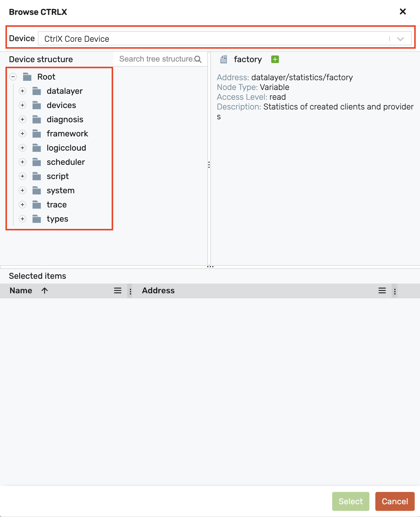Click the logiccloud folder icon
The width and height of the screenshot is (420, 517).
[37, 148]
